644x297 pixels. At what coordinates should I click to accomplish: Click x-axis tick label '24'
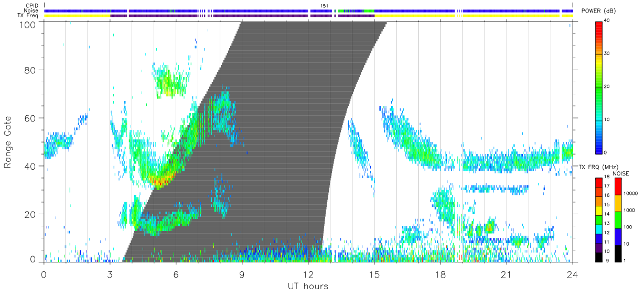572,274
